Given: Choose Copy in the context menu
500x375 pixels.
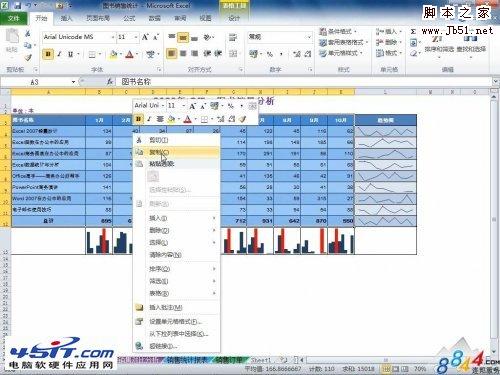Looking at the screenshot, I should pos(176,152).
